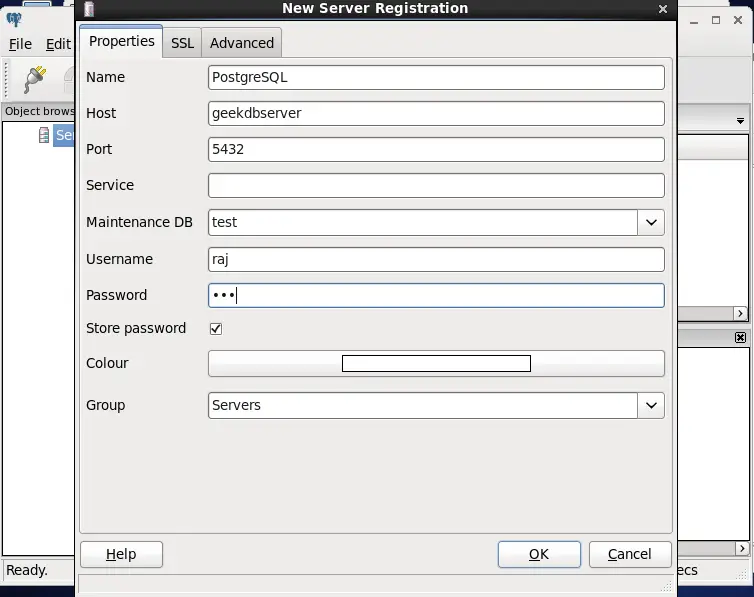Click the Password field

(x=436, y=296)
